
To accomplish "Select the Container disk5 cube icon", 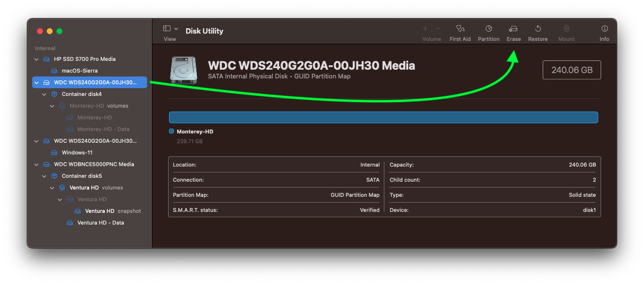I will [x=54, y=176].
